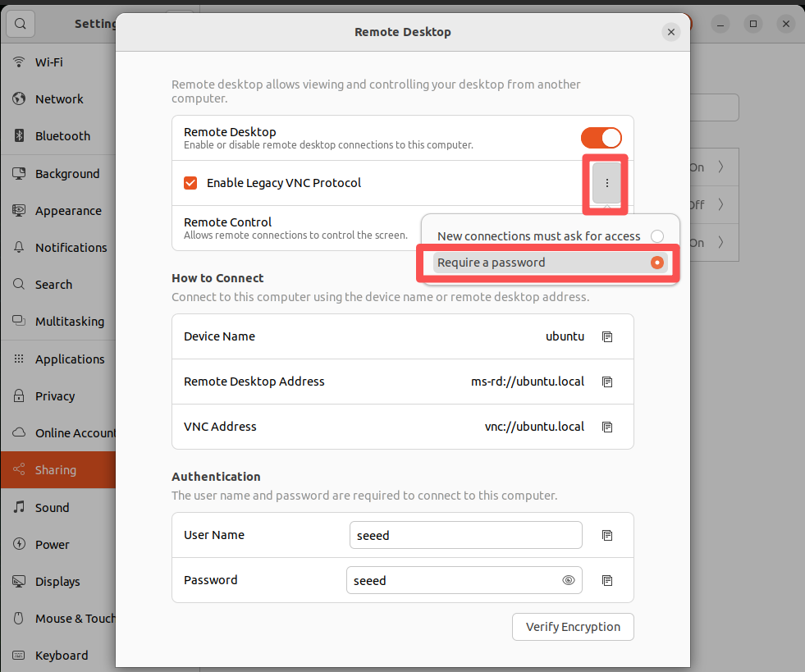Open the VNC three-dot options menu
The height and width of the screenshot is (672, 805).
coord(607,183)
